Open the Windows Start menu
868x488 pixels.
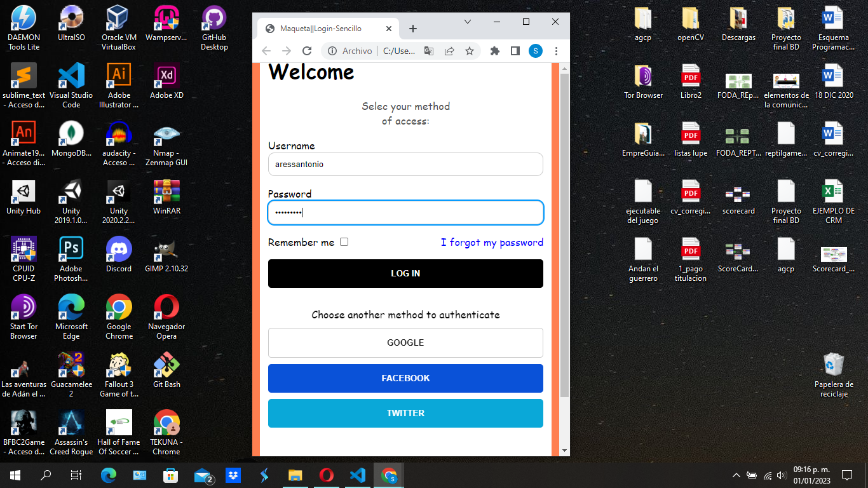tap(13, 475)
